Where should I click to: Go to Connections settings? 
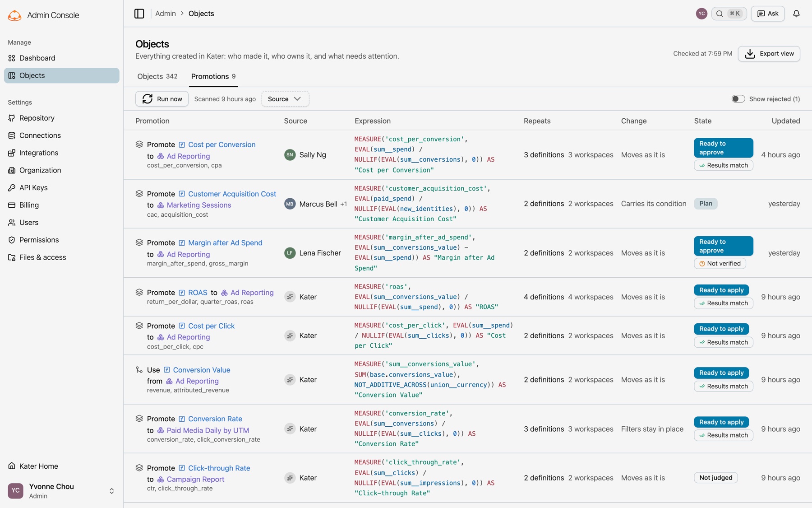point(61,135)
